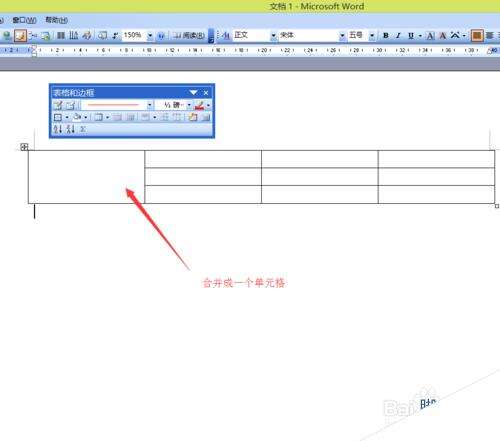Screen dimensions: 500x441
Task: Click the Outside Border icon
Action: pyautogui.click(x=58, y=117)
